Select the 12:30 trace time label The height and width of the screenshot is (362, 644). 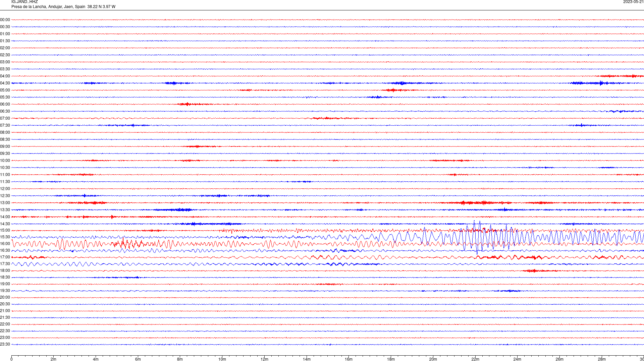5,196
